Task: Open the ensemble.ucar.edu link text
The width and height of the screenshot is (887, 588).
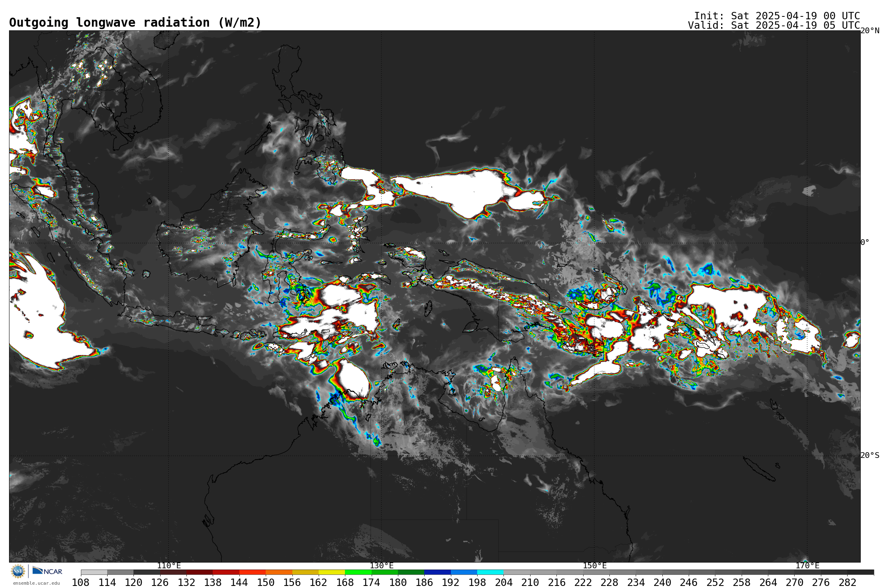Action: point(37,583)
